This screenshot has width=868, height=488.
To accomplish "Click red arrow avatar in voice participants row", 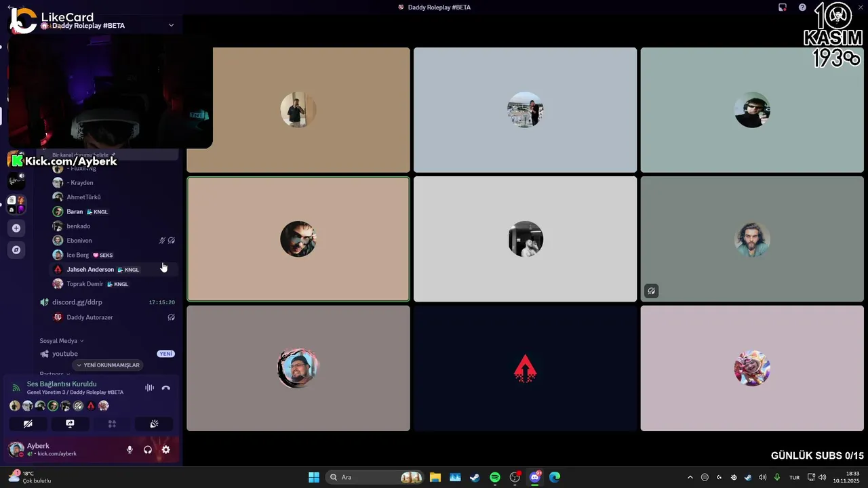I will point(91,406).
